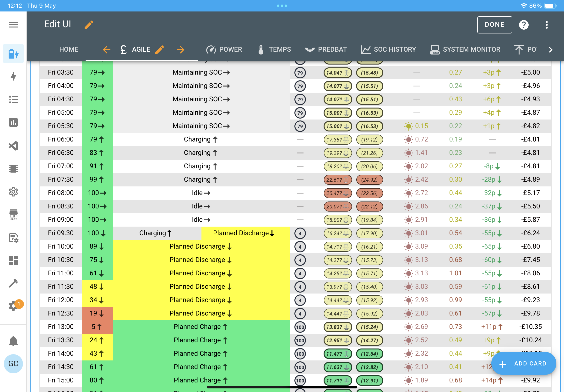Viewport: 564px width, 392px height.
Task: Select the Fri 09:30 Planned Discharge cell
Action: [x=245, y=233]
